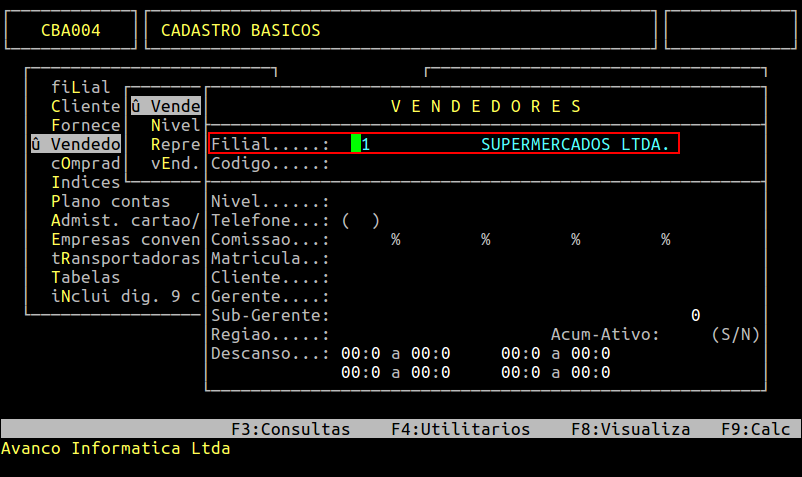Select iNclui dig. 9 c menu entry

[x=125, y=296]
